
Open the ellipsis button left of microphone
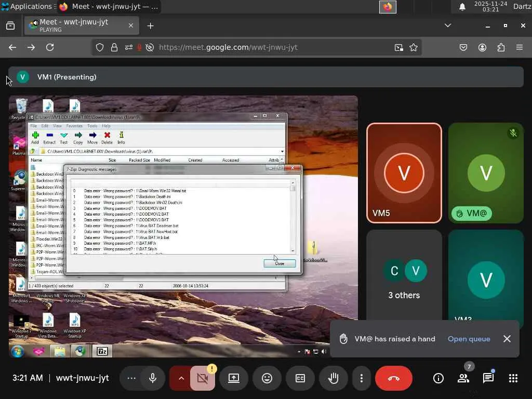(x=131, y=378)
